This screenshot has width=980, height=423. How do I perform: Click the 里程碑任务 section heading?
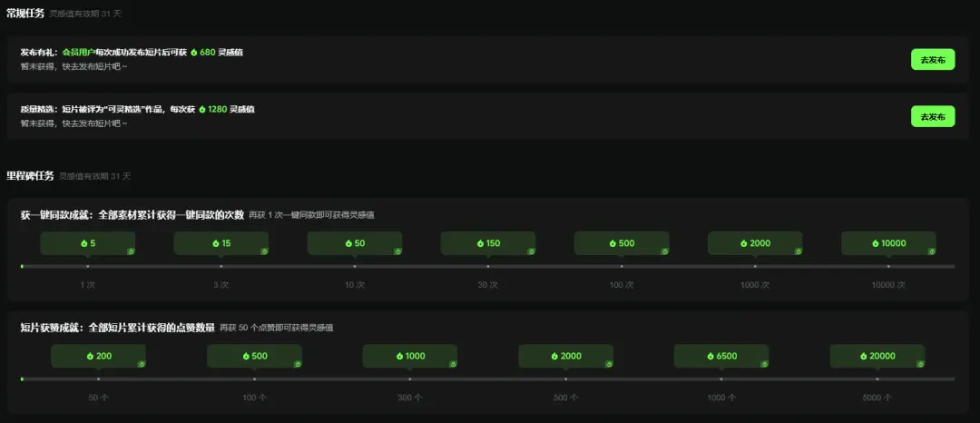click(30, 175)
